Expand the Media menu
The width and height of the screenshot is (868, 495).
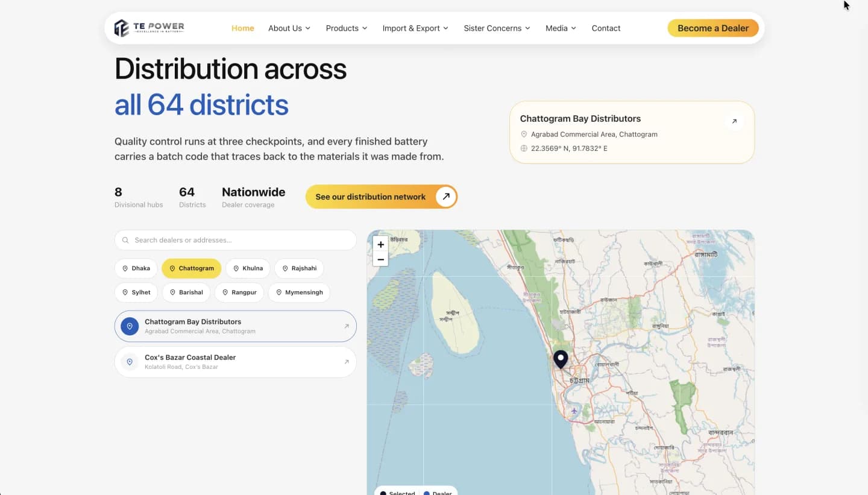tap(561, 28)
